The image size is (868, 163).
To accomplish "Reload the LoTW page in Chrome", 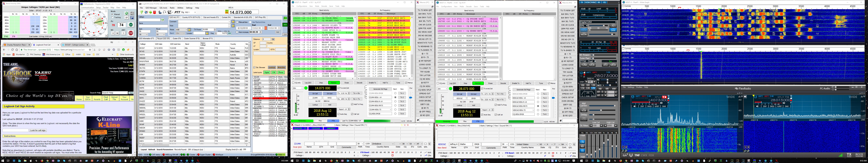I will (x=13, y=50).
